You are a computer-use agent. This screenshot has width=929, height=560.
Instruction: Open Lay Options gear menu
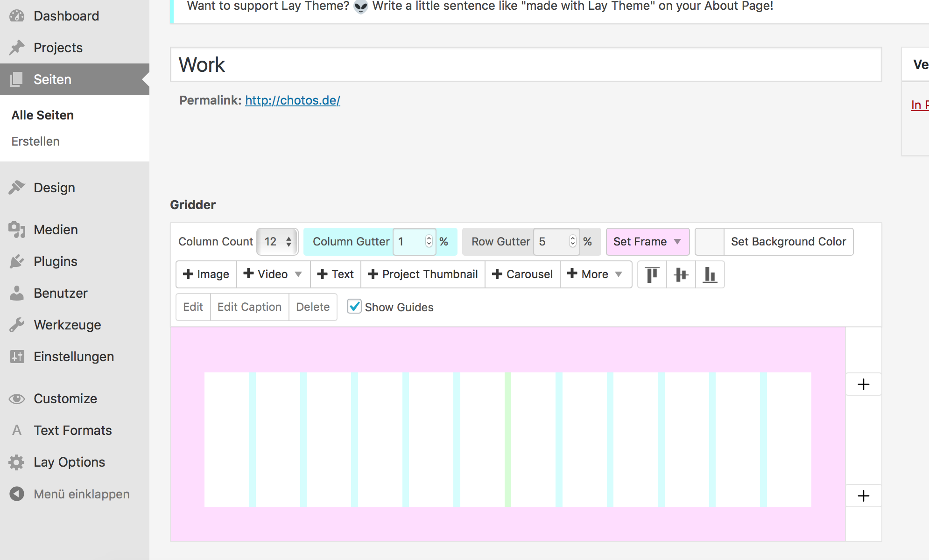tap(17, 462)
